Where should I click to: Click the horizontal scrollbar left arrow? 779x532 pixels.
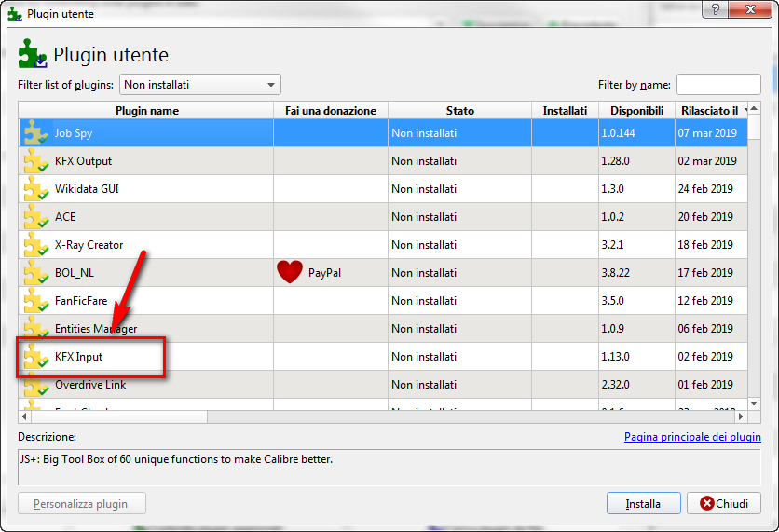coord(24,416)
